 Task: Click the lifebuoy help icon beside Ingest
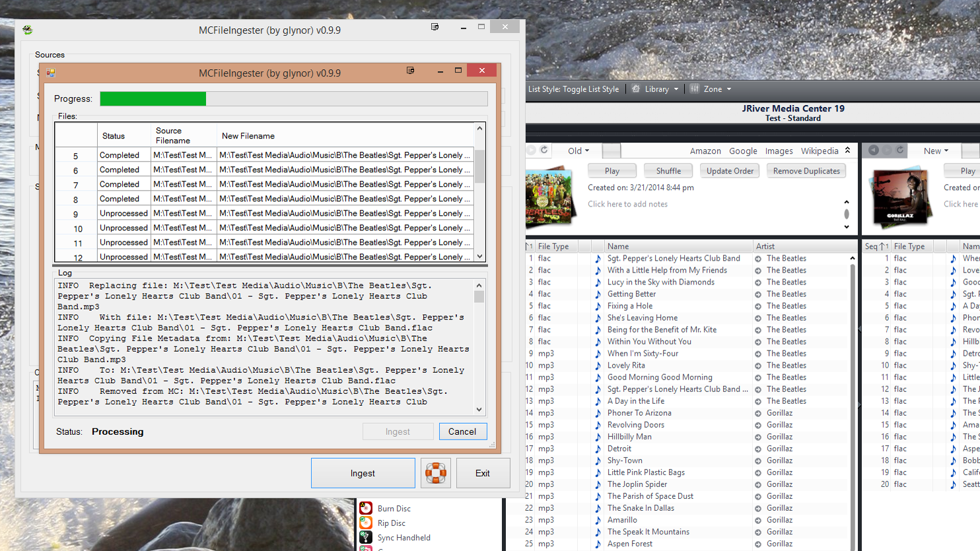[x=437, y=472]
